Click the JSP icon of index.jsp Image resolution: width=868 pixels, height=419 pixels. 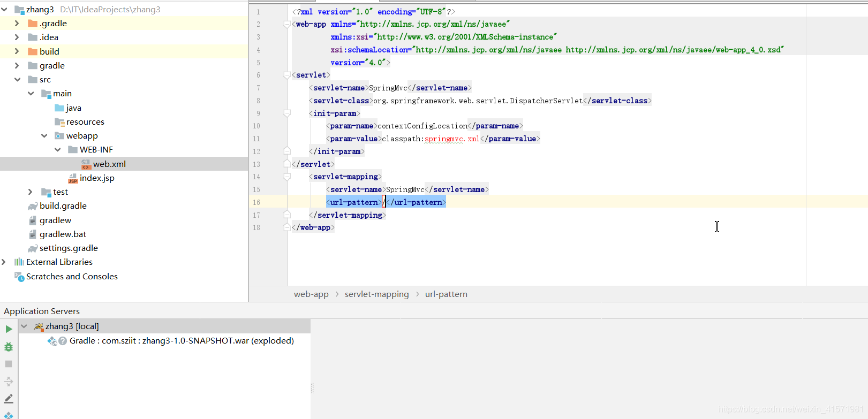(73, 178)
